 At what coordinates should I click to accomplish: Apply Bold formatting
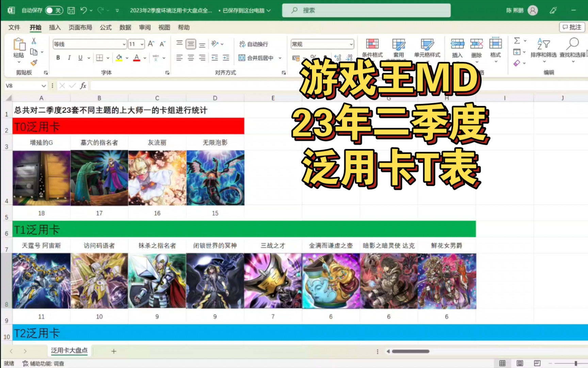(x=58, y=58)
